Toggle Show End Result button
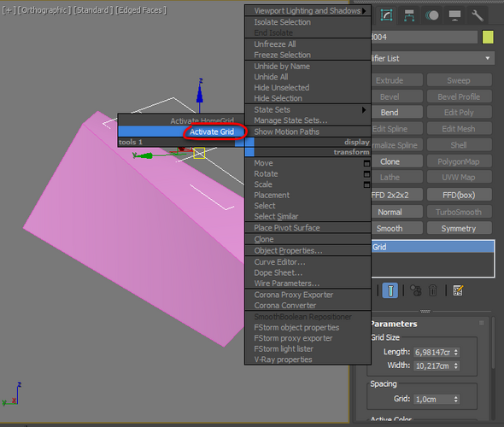 [390, 290]
